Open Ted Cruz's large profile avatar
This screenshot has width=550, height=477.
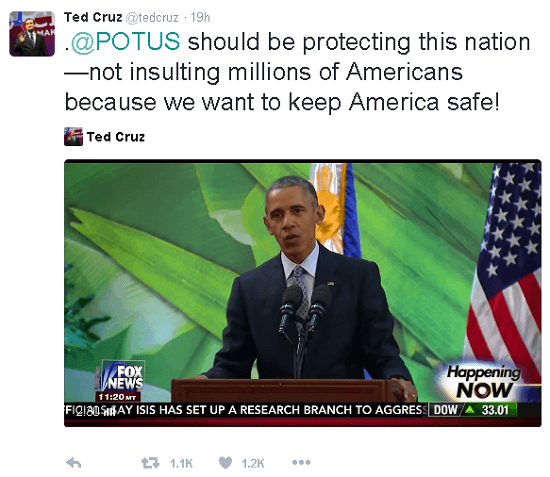(32, 34)
